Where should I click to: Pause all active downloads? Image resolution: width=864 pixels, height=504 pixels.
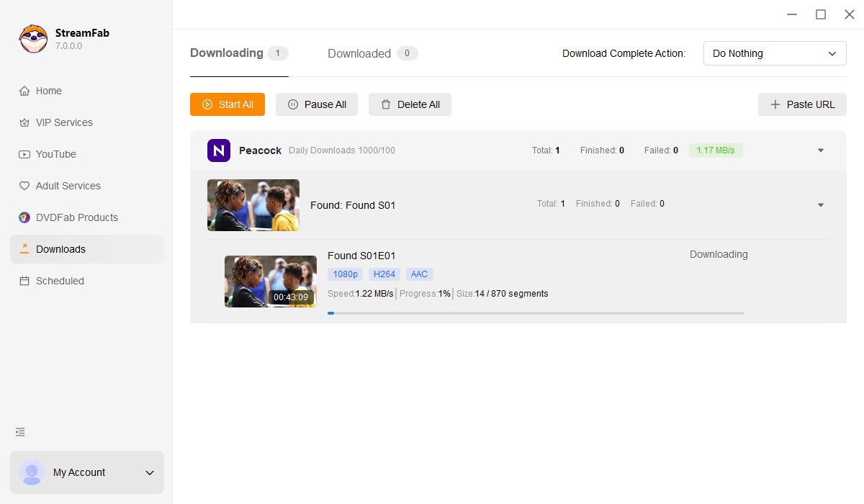pos(318,104)
